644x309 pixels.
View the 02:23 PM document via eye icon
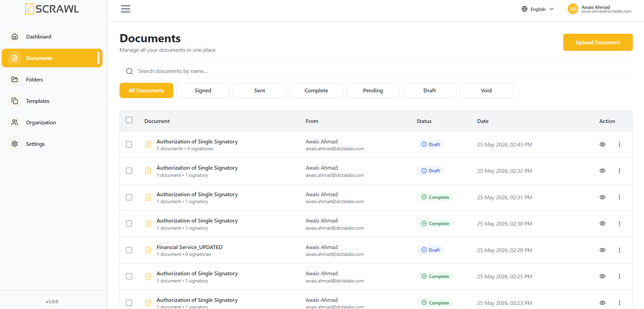[x=602, y=303]
